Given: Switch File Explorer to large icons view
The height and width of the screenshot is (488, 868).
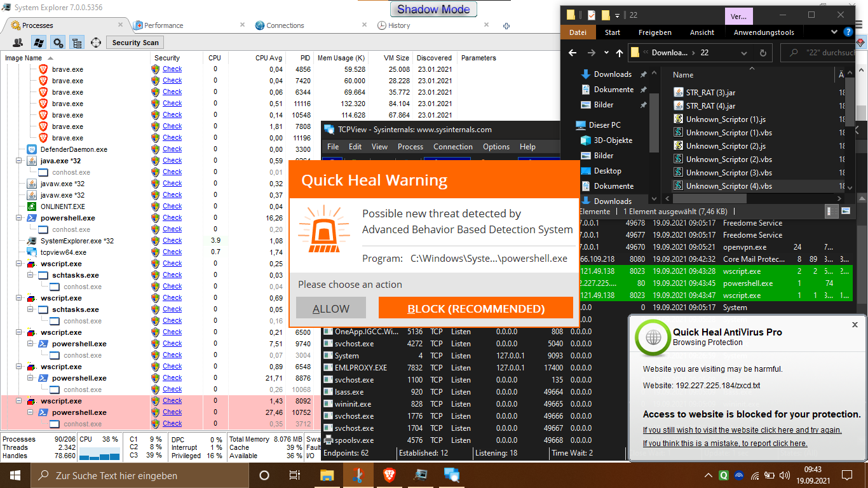Looking at the screenshot, I should pyautogui.click(x=846, y=212).
